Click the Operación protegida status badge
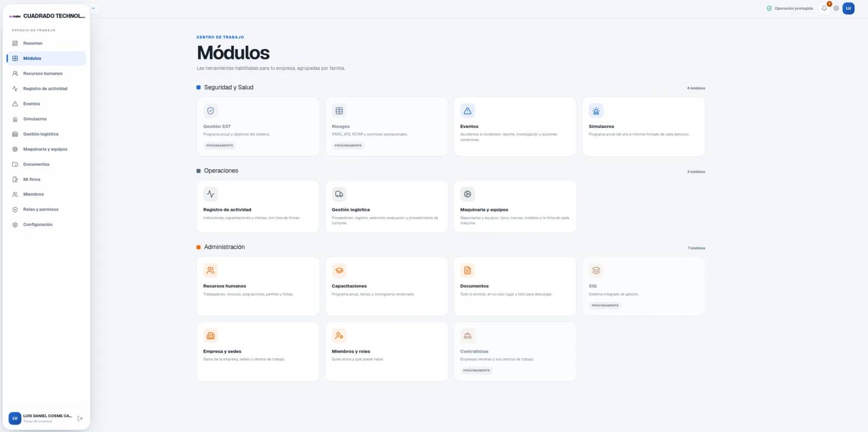 (790, 8)
